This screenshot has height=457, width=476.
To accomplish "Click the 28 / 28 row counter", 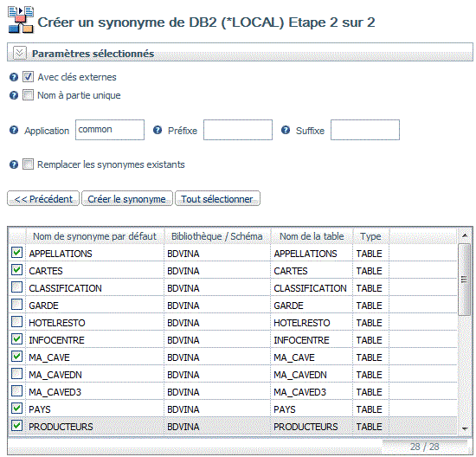I will [x=425, y=447].
